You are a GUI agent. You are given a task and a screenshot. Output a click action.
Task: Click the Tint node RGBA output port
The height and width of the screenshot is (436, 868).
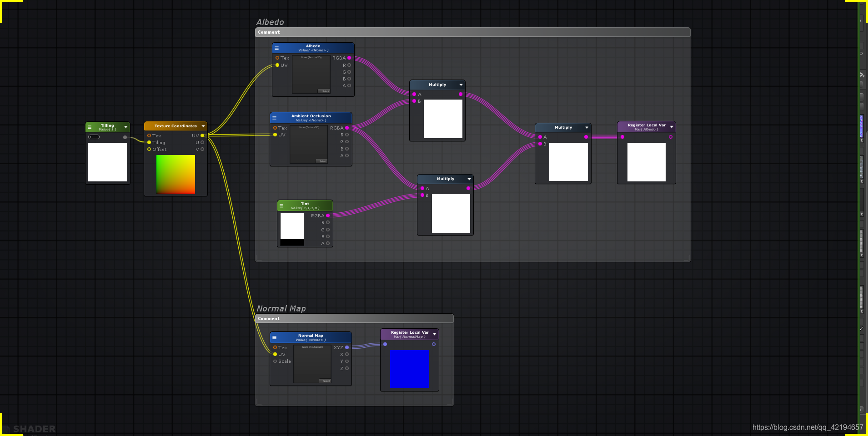click(328, 215)
